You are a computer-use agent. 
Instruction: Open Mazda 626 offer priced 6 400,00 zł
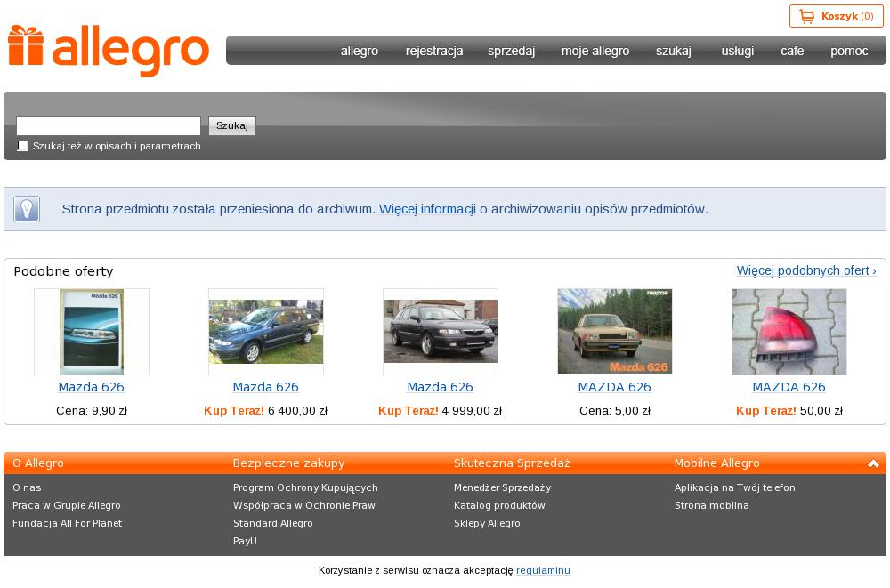point(265,387)
